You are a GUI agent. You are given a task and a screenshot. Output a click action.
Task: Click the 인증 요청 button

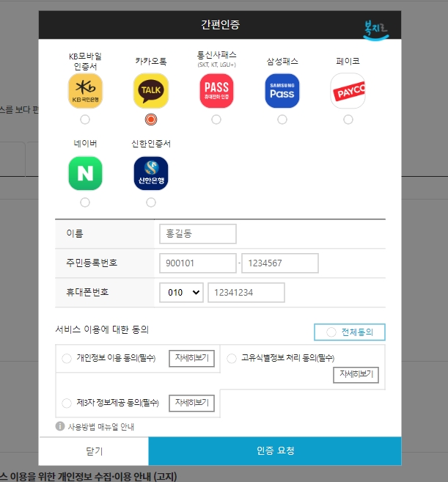(x=275, y=450)
